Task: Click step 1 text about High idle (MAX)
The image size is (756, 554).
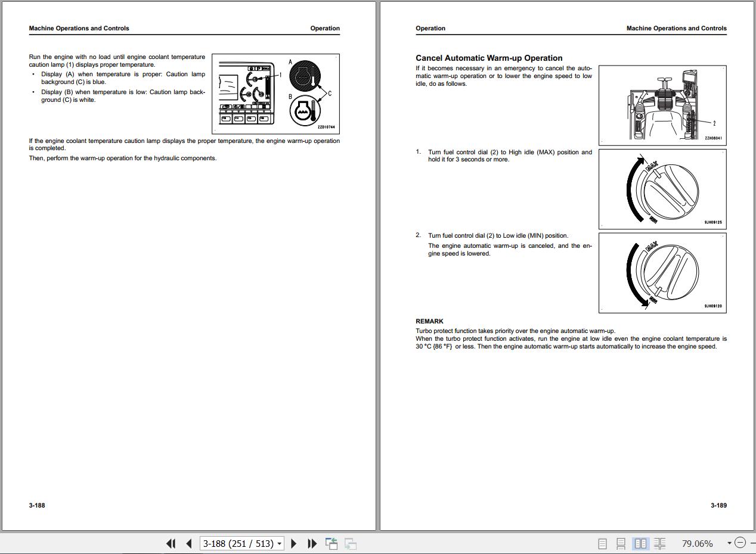Action: (510, 155)
